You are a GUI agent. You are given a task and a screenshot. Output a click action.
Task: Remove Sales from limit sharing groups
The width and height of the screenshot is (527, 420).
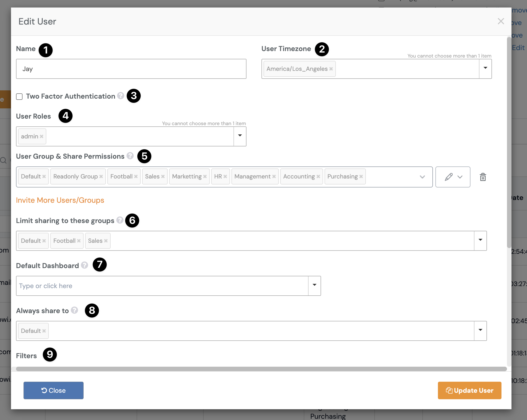coord(106,241)
